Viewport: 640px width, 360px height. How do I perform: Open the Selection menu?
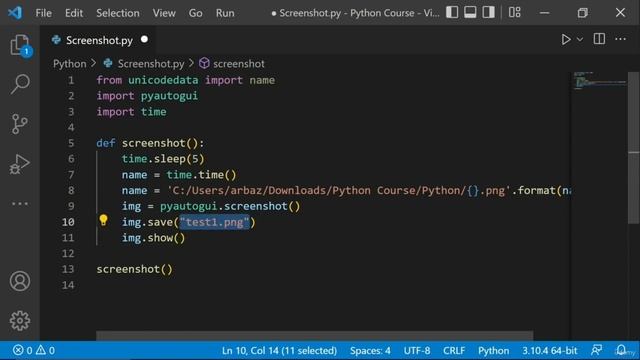[x=118, y=13]
